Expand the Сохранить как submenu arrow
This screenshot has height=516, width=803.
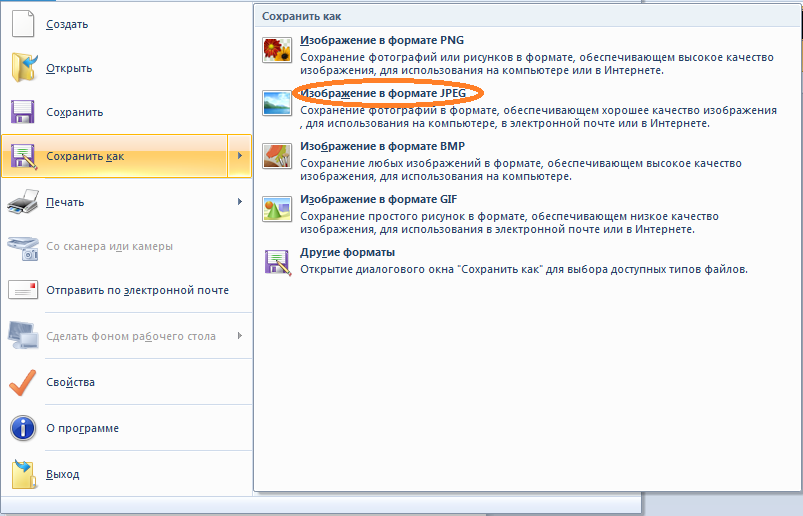tap(240, 156)
